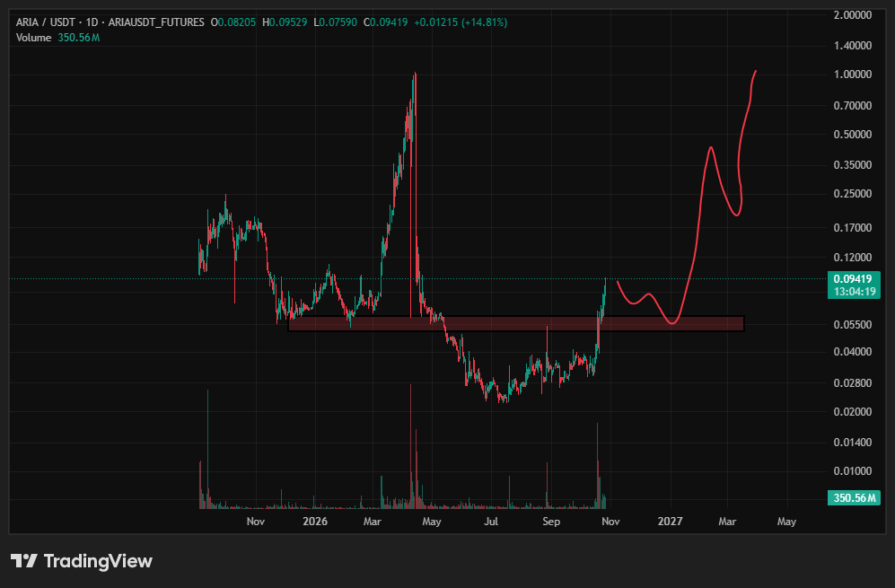Open the Volume indicator legend label

click(34, 38)
